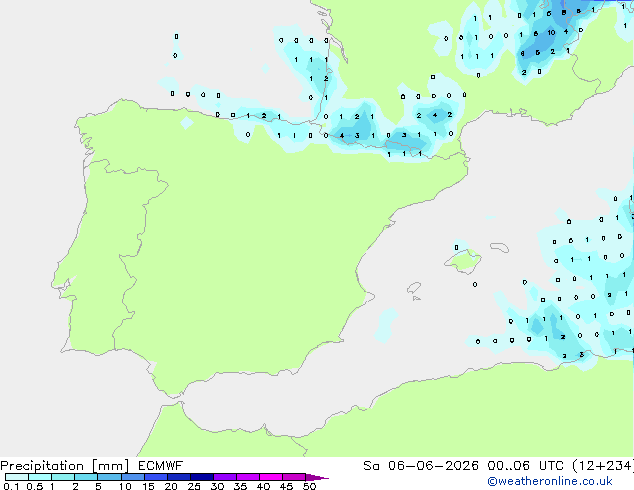The image size is (634, 490).
Task: Click the "30" legend scale label
Action: (217, 486)
